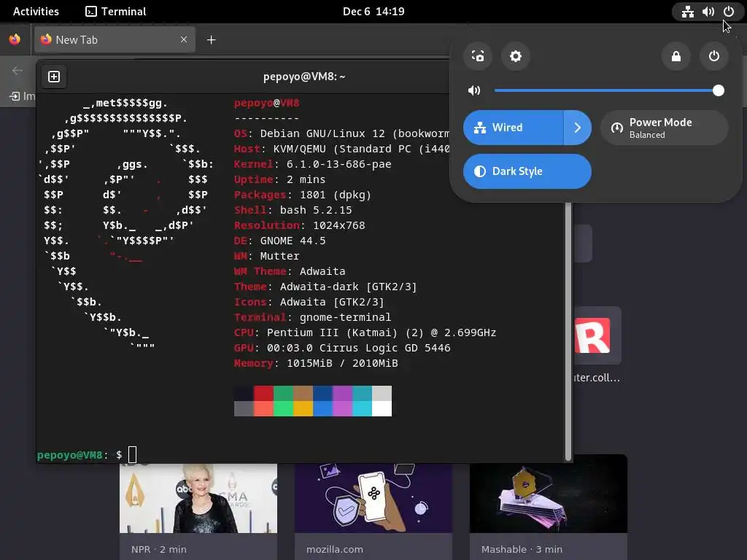Toggle Power Mode Balanced button
747x560 pixels.
coord(664,128)
